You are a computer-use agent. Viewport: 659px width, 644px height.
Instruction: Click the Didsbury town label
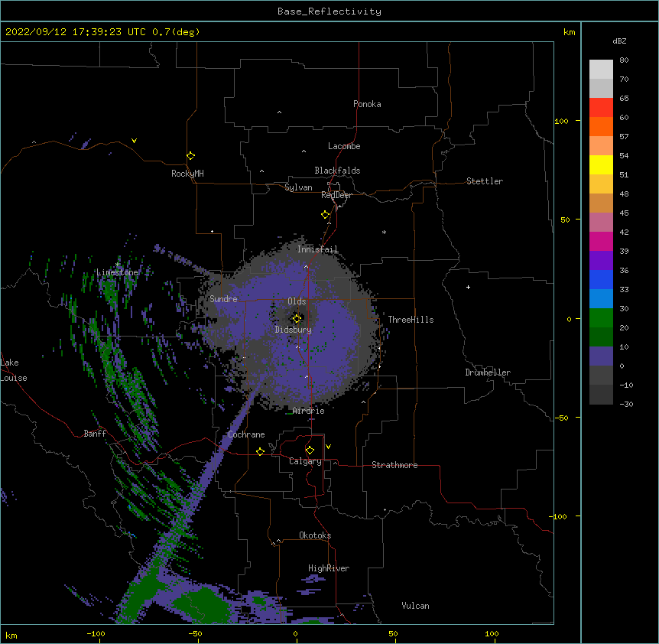(x=294, y=330)
